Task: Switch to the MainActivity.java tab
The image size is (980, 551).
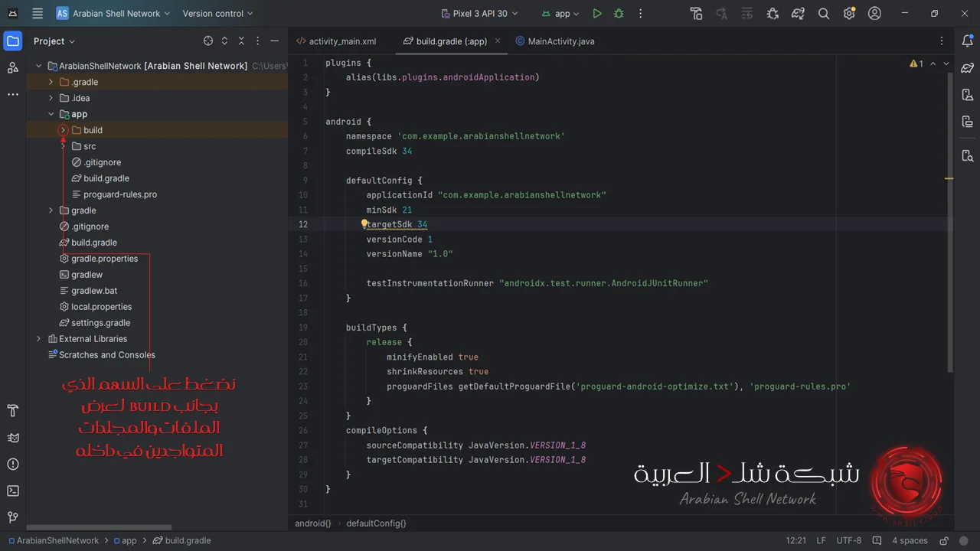Action: point(556,41)
